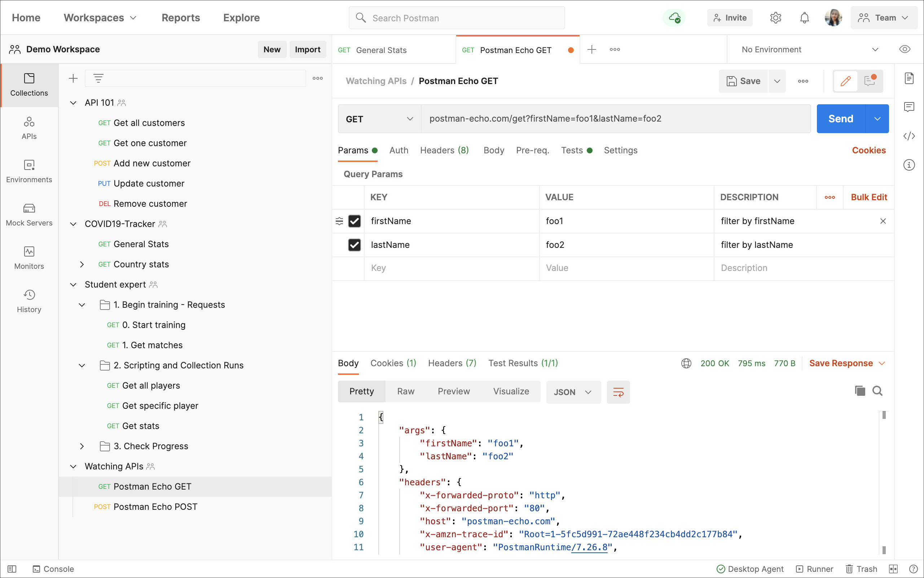Click the Send request button
The width and height of the screenshot is (924, 578).
841,119
